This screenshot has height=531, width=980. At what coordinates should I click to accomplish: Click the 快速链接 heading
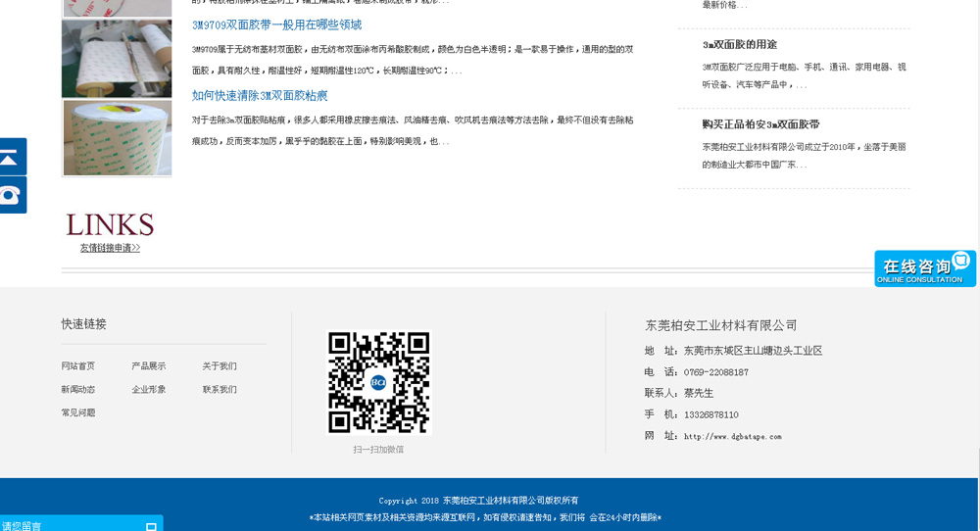[83, 324]
